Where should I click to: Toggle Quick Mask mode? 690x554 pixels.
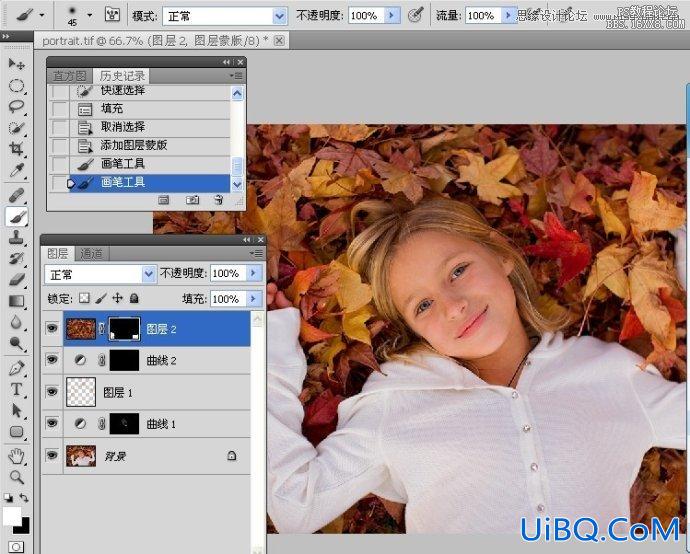coord(16,547)
